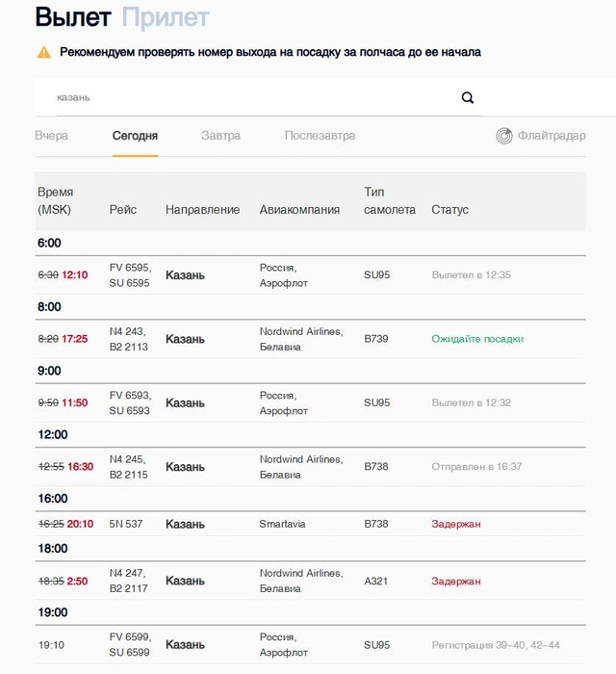Click status Вылетел в 12:35
Viewport: 616px width, 674px height.
tap(472, 274)
